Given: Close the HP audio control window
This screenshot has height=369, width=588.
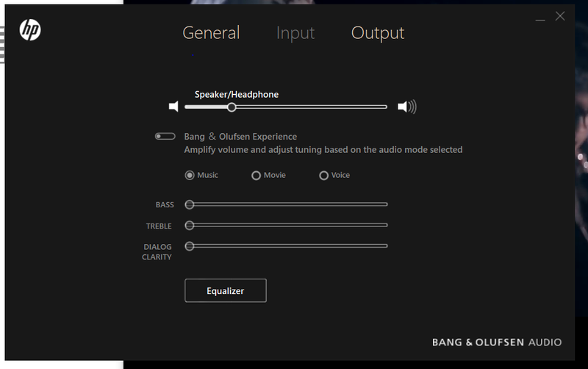Looking at the screenshot, I should [x=560, y=16].
